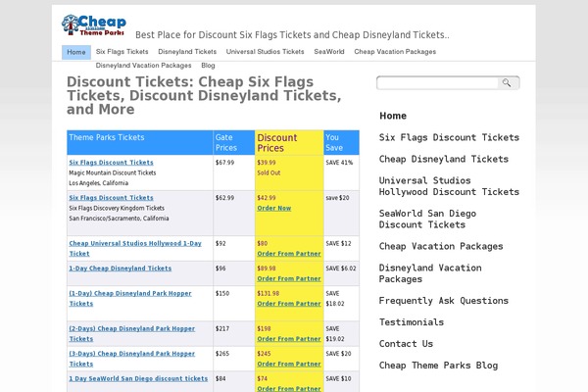Viewport: 588px width, 392px height.
Task: Click Contact Us in the sidebar
Action: [406, 344]
